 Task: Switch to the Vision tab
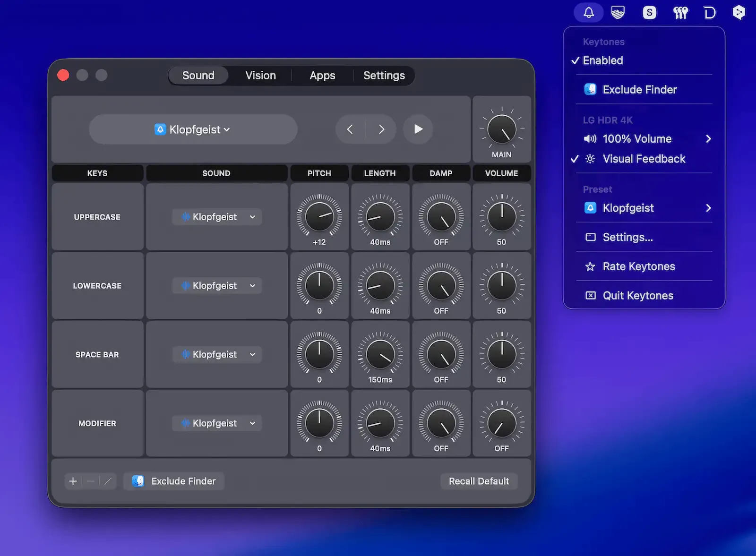[261, 76]
